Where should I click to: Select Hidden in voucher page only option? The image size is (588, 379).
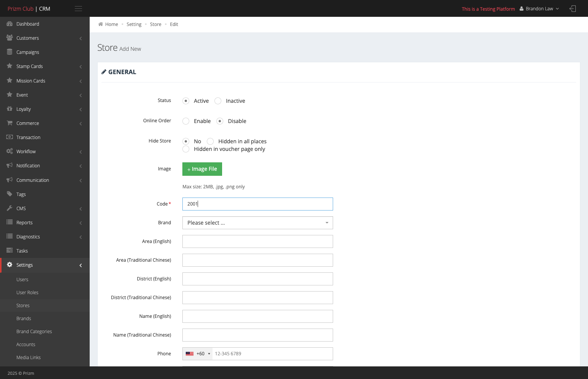tap(186, 149)
